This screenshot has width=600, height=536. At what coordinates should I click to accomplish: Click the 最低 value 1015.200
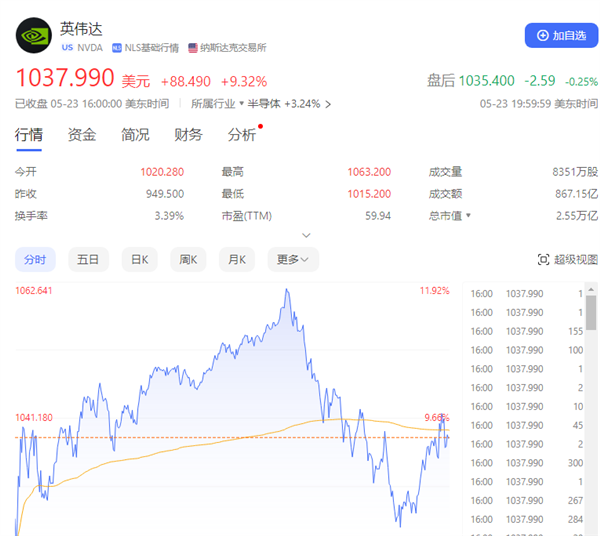click(369, 194)
